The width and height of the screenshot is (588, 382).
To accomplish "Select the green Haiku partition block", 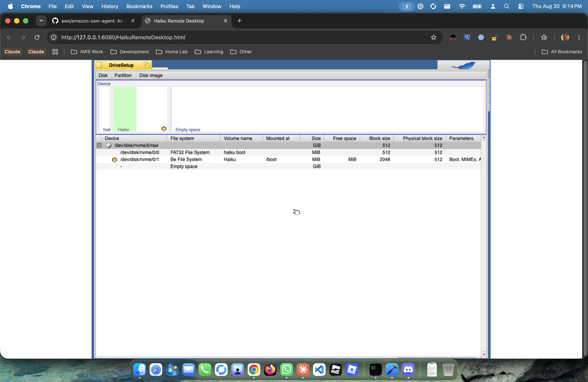I will click(x=124, y=109).
